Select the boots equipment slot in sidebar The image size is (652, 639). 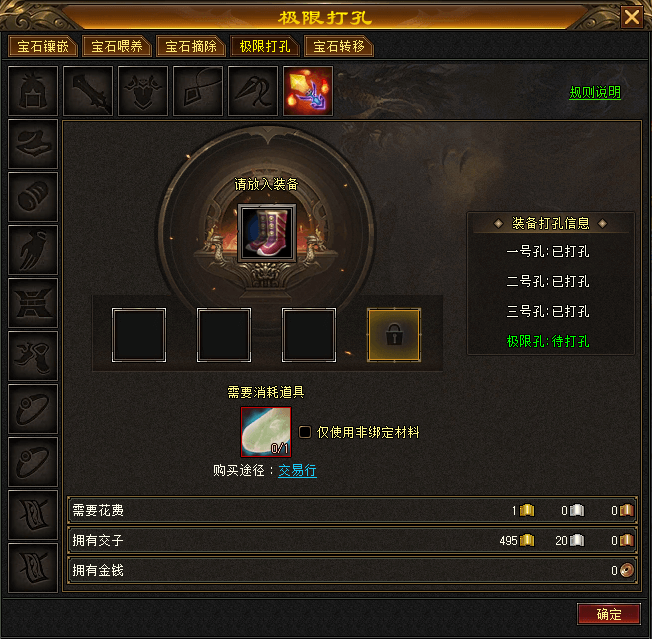[33, 356]
